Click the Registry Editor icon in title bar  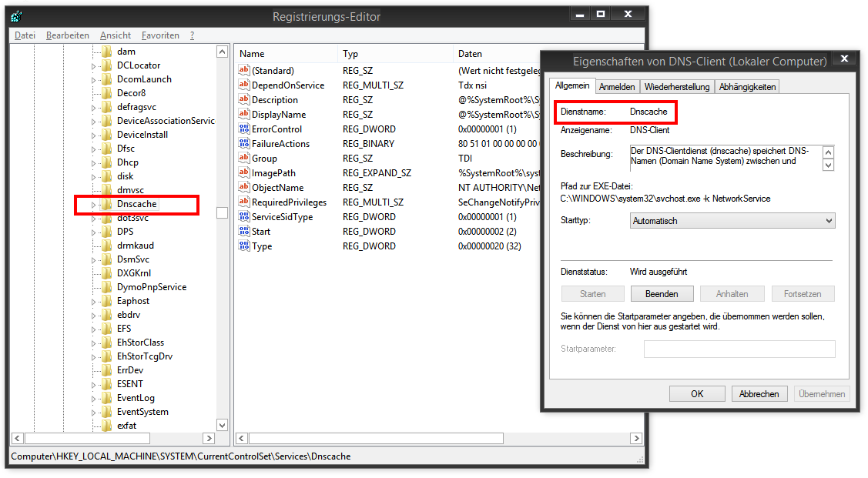(17, 16)
